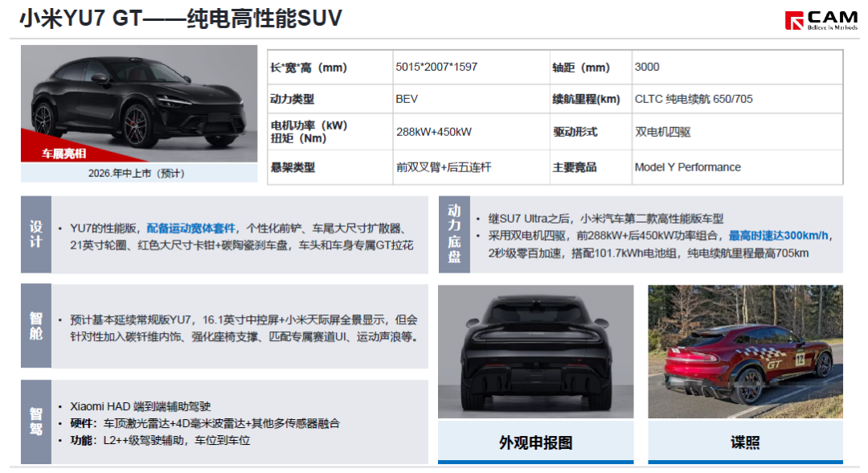The width and height of the screenshot is (868, 473).
Task: Select the bullet Xiaomi HAD 端到端辅助驾驶
Action: coord(140,406)
